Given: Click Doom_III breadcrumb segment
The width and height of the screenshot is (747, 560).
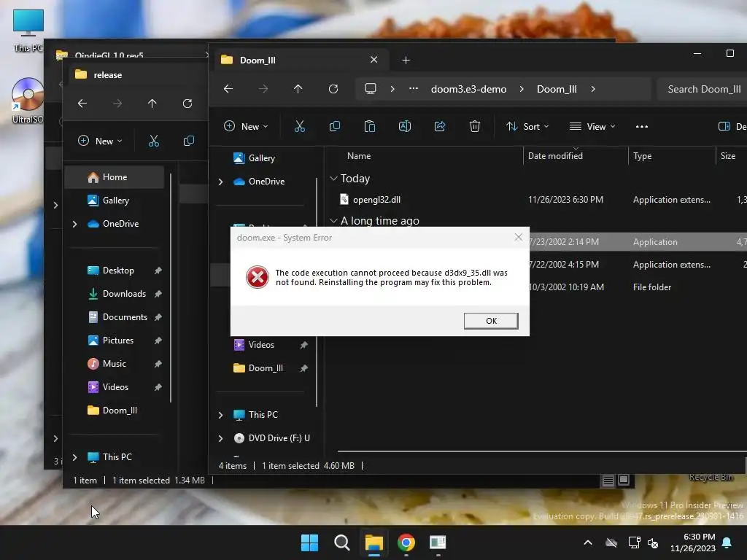Looking at the screenshot, I should click(x=557, y=89).
